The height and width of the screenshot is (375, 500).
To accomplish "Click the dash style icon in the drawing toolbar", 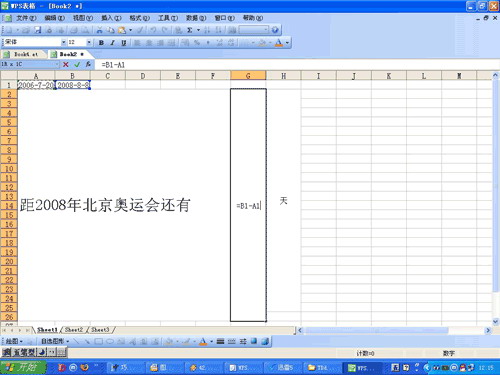I will click(232, 341).
